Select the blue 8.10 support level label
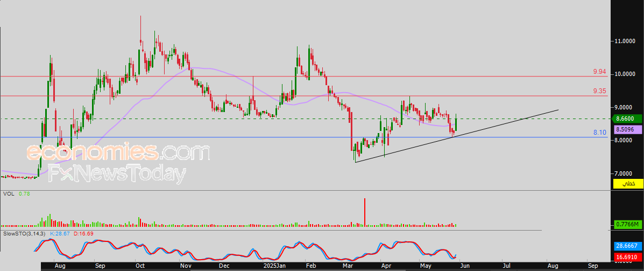The image size is (644, 271). click(x=600, y=133)
